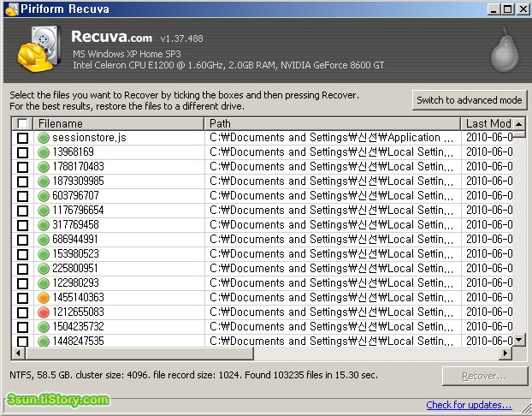Viewport: 532px width, 416px height.
Task: Click green status icon of 1879309985
Action: (44, 181)
